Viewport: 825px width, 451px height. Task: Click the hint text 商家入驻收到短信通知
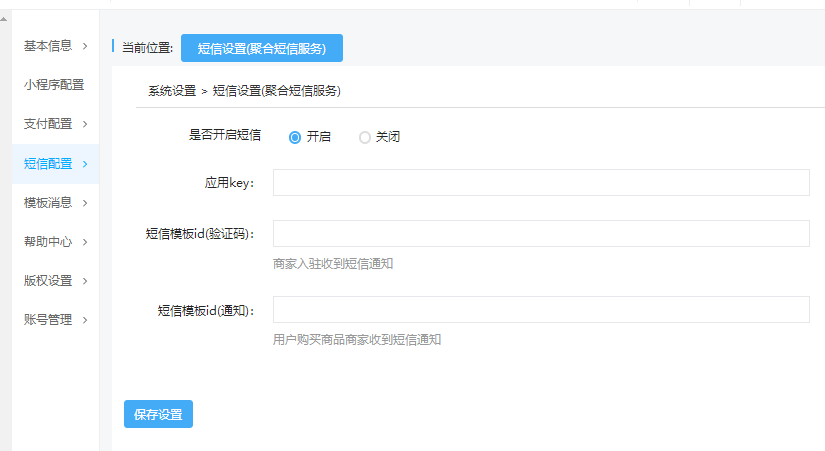(x=333, y=264)
